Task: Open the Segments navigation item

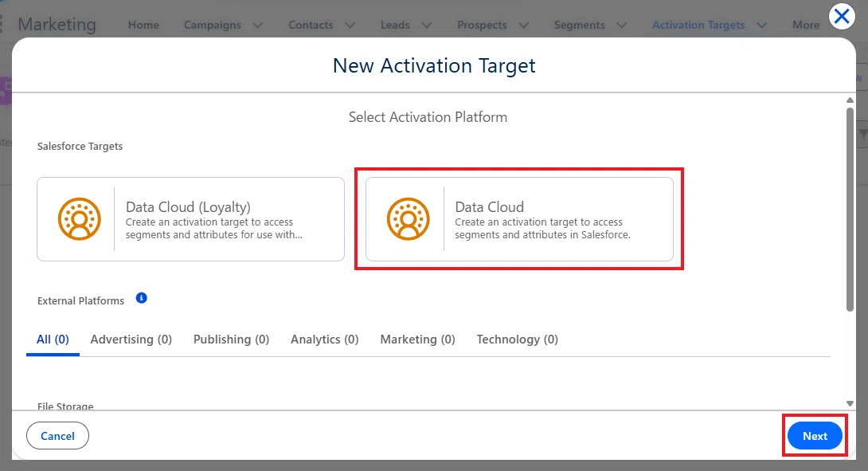Action: pyautogui.click(x=580, y=25)
